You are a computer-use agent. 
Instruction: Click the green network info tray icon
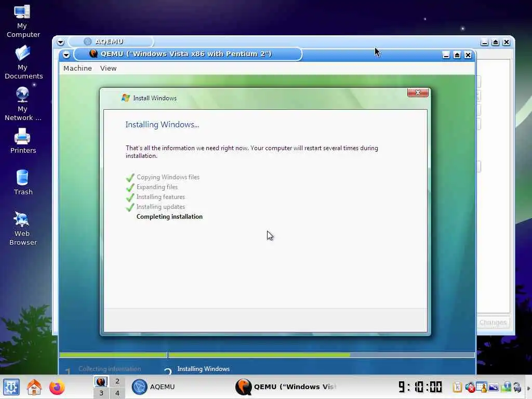(506, 387)
